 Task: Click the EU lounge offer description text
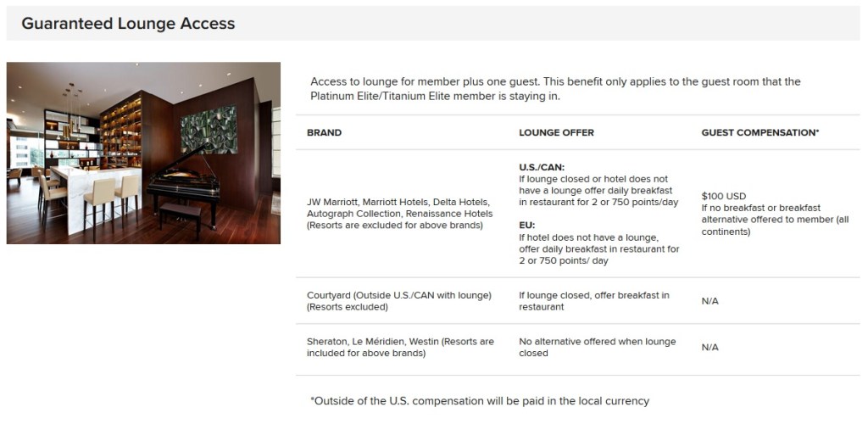(x=598, y=249)
